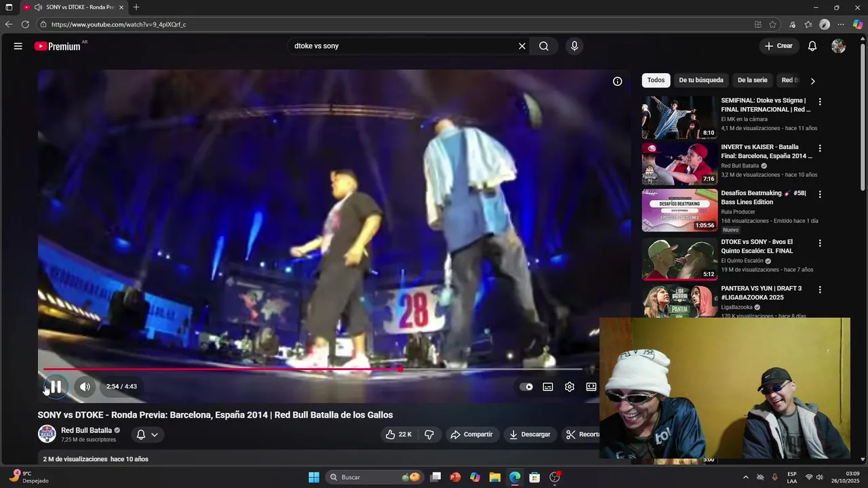Open Edge settings and more ellipsis
Viewport: 868px width, 488px height.
pos(842,24)
